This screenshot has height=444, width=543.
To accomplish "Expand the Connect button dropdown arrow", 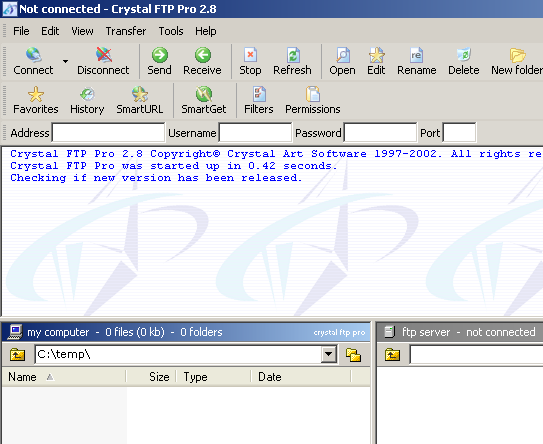I will 65,61.
